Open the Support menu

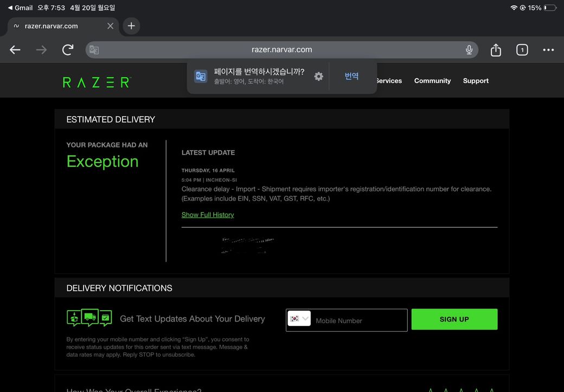[x=476, y=81]
